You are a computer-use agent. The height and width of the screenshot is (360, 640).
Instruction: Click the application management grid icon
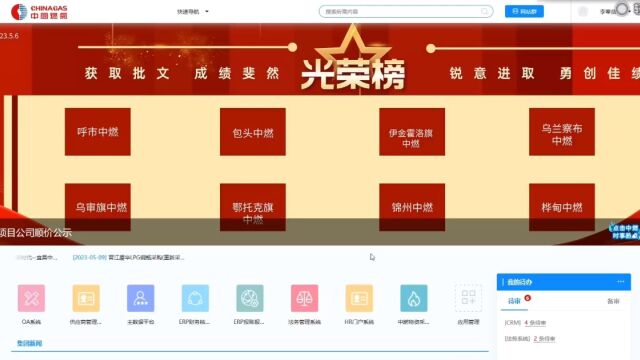468,298
